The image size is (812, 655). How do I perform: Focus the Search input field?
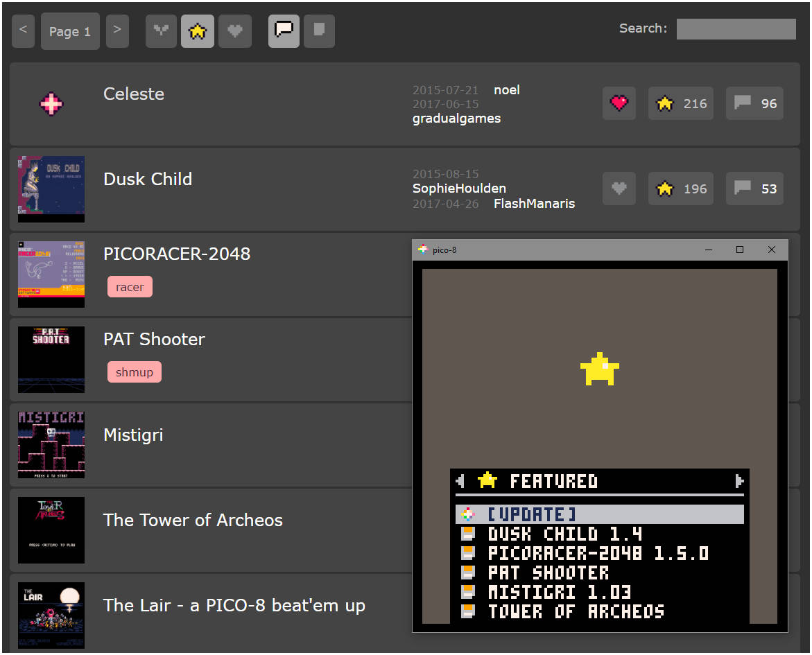tap(736, 29)
